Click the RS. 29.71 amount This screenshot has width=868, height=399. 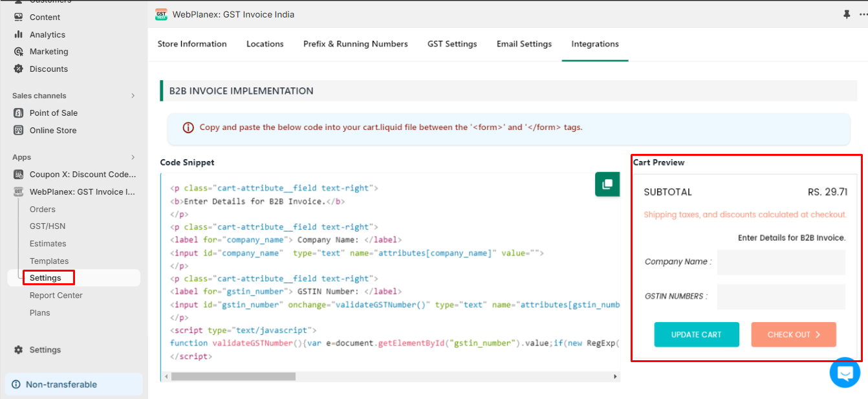click(827, 192)
